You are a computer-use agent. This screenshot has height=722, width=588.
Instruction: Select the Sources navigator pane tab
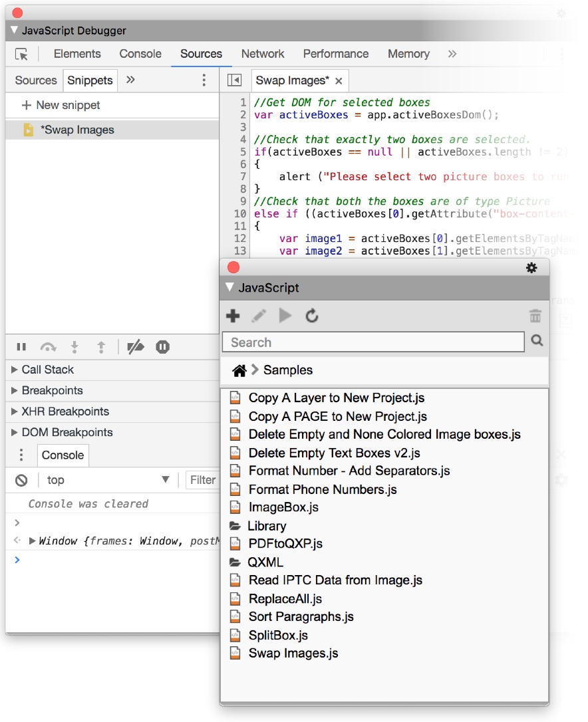[36, 80]
